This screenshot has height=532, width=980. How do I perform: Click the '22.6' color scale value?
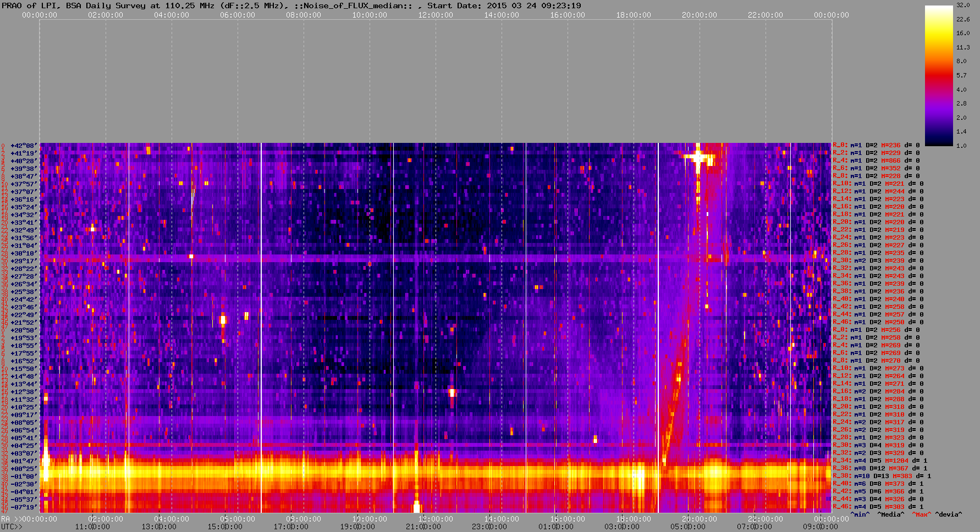click(963, 19)
